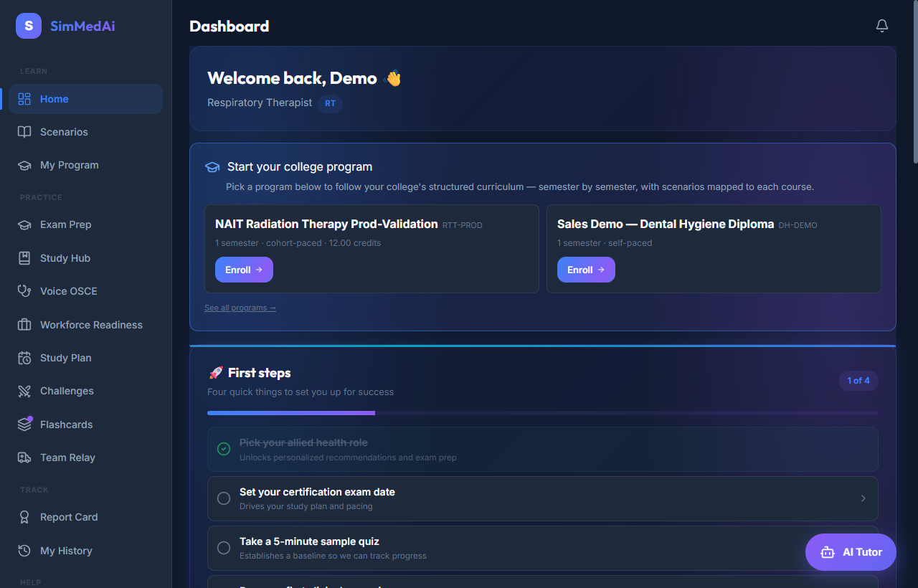Click the rocket icon beside First steps

click(215, 373)
